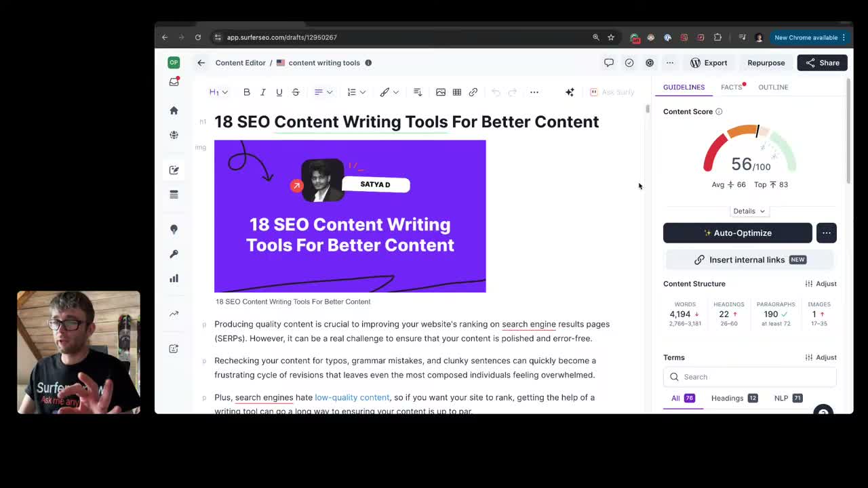Expand the Content Score Details
868x488 pixels.
(749, 211)
